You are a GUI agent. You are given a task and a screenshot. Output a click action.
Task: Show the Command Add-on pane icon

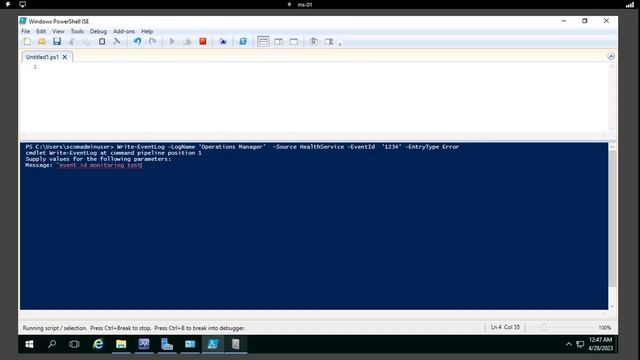(329, 42)
